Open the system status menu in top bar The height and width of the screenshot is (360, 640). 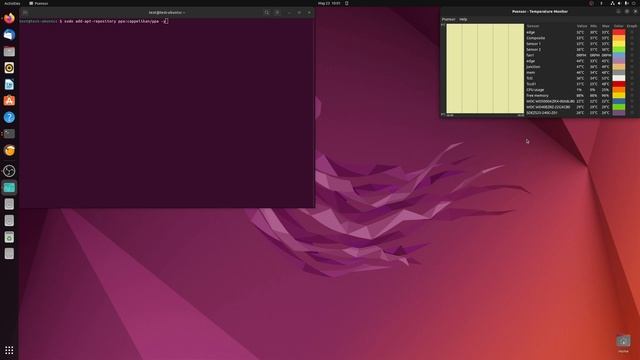click(623, 3)
